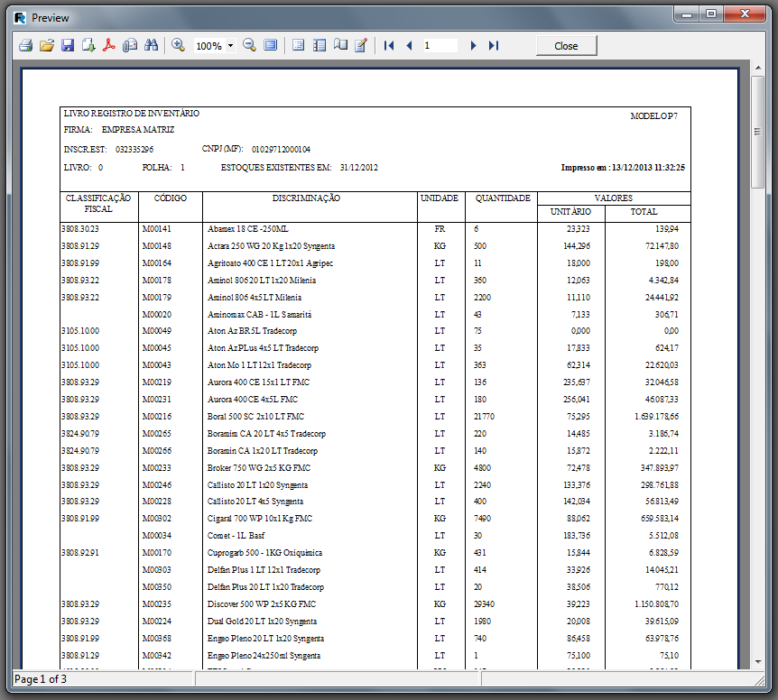Click the 'DISCRIMINAÇÃO' column header
This screenshot has height=700, width=778.
[306, 198]
